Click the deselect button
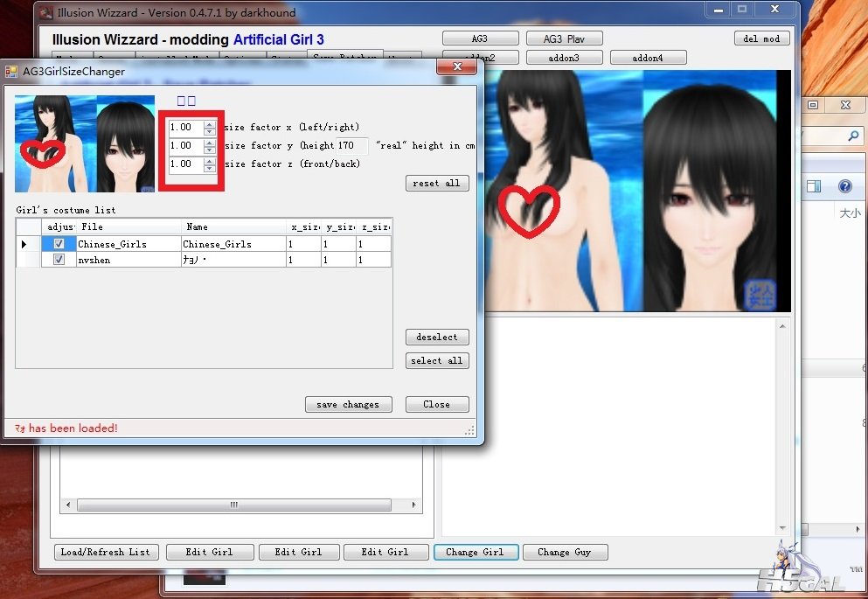The width and height of the screenshot is (868, 599). (x=437, y=338)
